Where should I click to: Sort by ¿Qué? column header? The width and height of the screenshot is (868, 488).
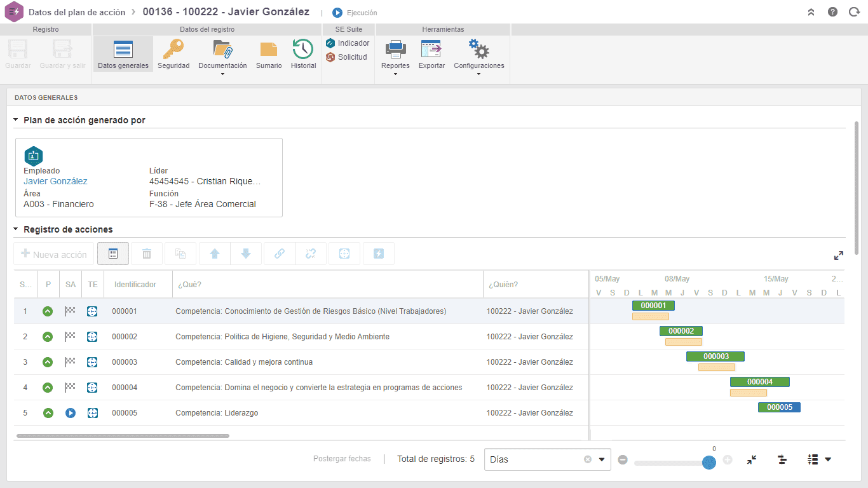click(x=328, y=285)
